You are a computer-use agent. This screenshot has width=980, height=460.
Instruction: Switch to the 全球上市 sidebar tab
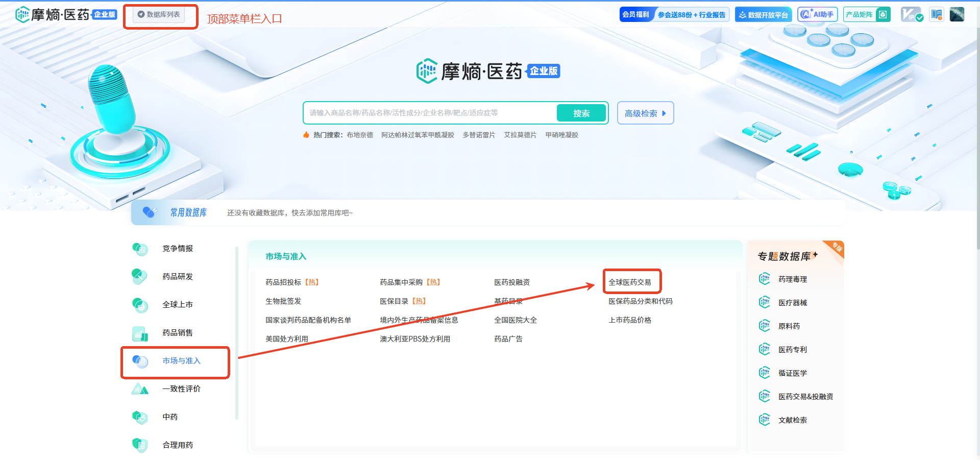(178, 305)
